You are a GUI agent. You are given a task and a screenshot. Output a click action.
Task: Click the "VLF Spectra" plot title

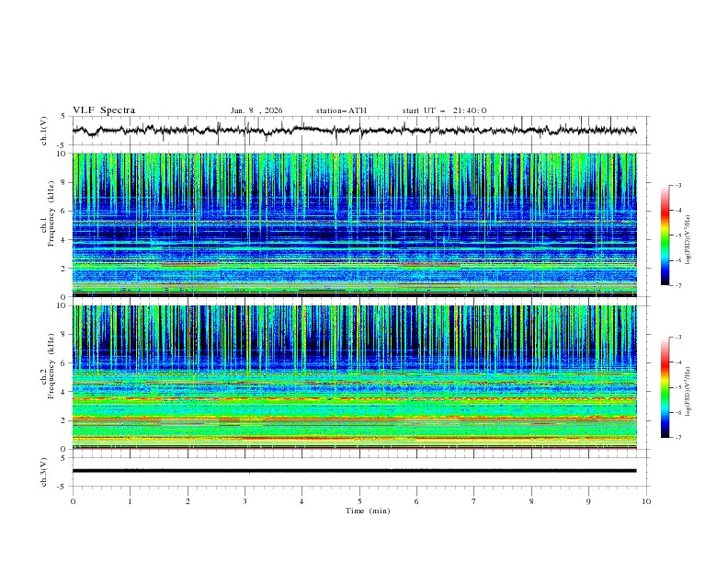coord(104,110)
